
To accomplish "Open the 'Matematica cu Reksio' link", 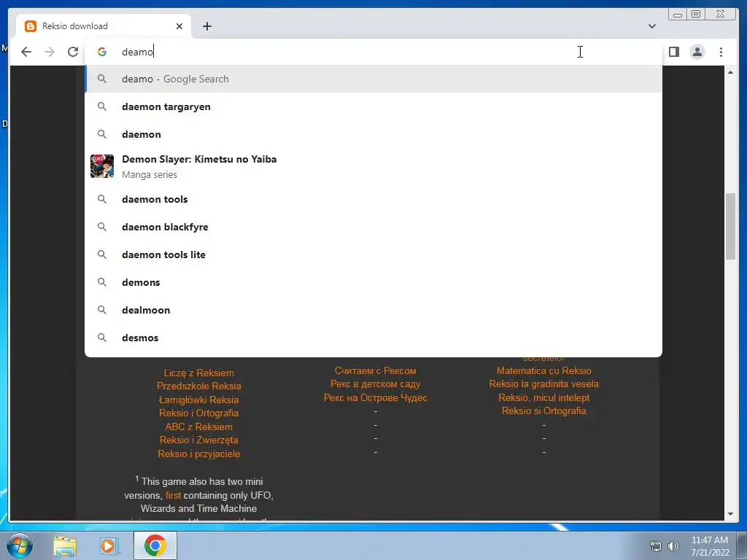I will coord(544,370).
